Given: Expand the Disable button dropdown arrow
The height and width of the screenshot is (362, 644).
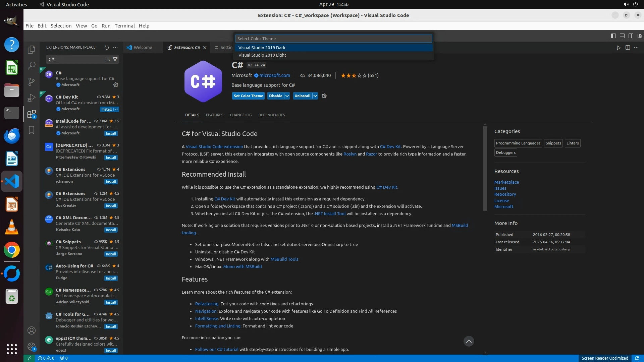Looking at the screenshot, I should 287,96.
